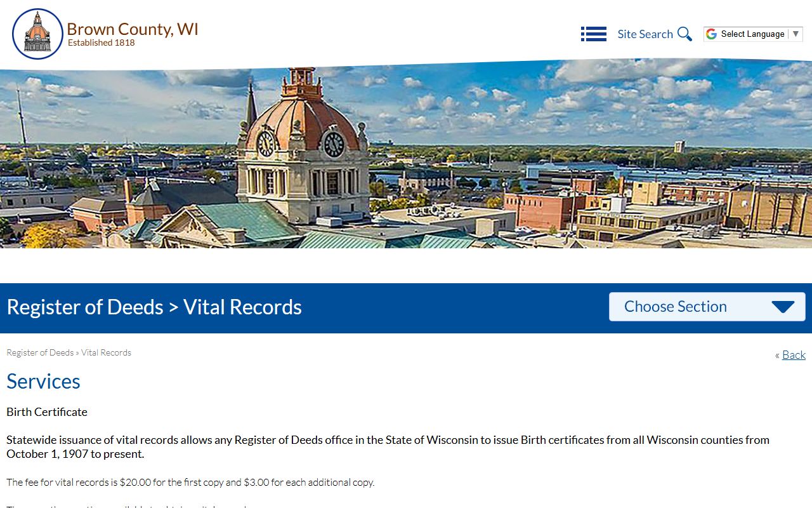This screenshot has width=812, height=508.
Task: Click the Site Search magnifying glass icon
Action: tap(684, 34)
